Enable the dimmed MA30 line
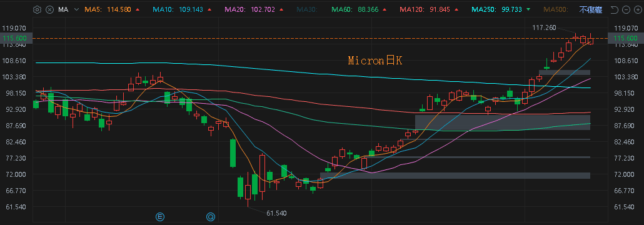This screenshot has height=225, width=644. pyautogui.click(x=307, y=9)
